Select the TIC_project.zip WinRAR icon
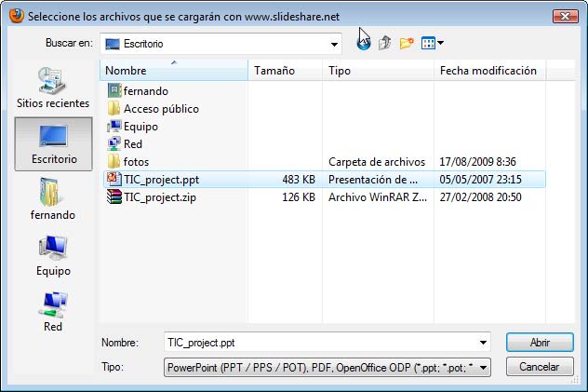This screenshot has height=392, width=588. (114, 196)
